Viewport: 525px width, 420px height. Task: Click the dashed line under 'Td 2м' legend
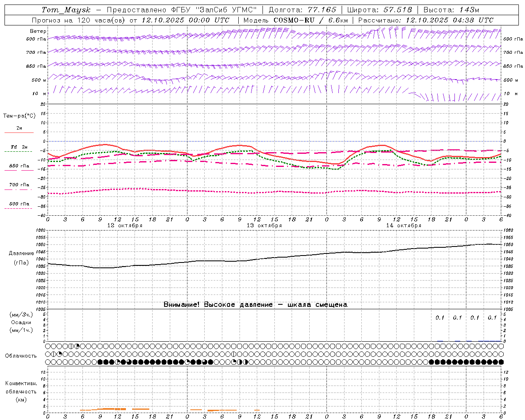(x=18, y=152)
